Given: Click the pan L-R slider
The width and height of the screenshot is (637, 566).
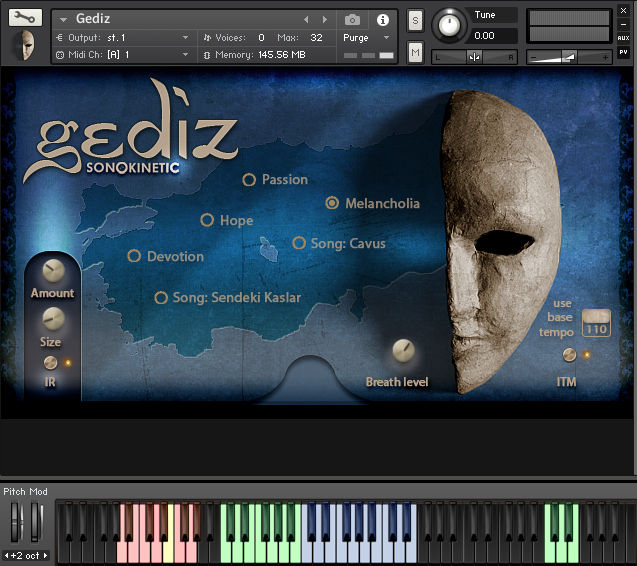Looking at the screenshot, I should click(x=474, y=57).
